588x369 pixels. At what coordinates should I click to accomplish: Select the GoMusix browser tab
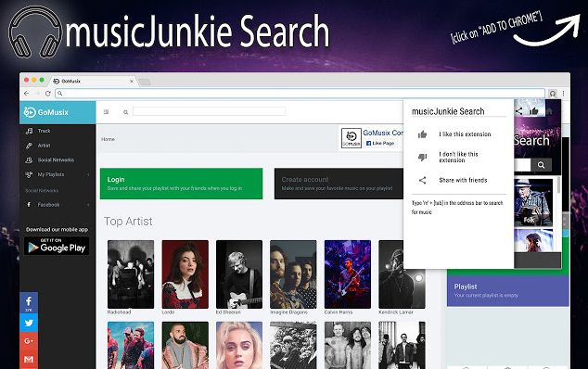(92, 81)
